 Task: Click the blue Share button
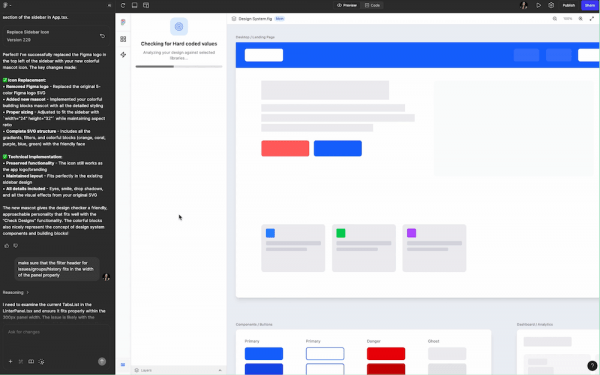[590, 5]
